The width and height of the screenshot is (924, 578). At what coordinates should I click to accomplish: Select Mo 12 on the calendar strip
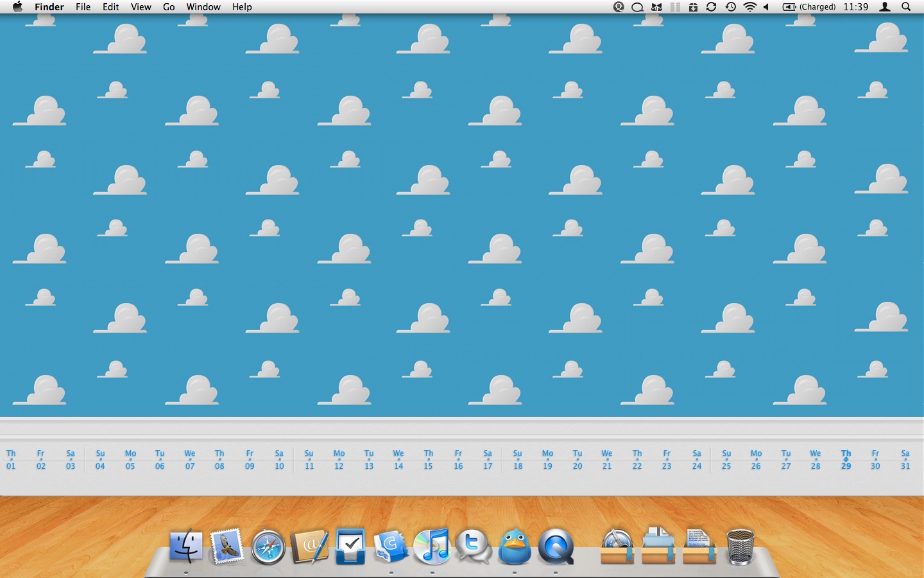339,460
